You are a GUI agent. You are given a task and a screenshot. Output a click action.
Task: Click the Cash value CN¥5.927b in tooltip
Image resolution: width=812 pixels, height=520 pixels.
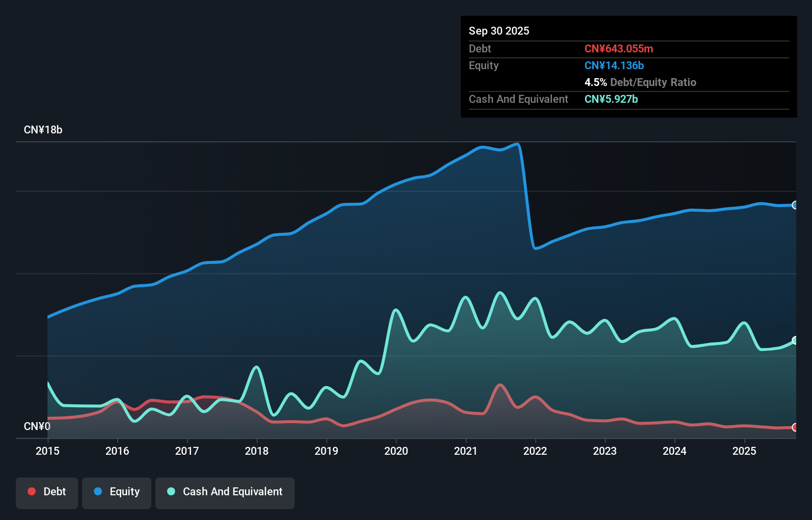pos(611,99)
